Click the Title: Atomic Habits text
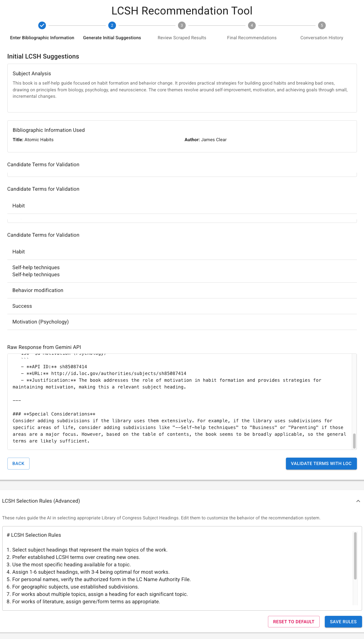 [33, 140]
